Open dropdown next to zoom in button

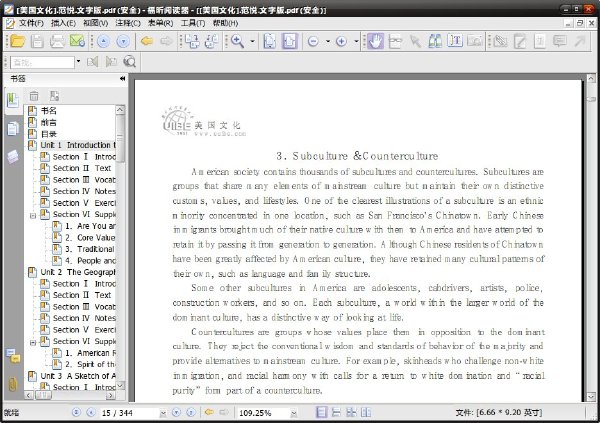pos(356,41)
